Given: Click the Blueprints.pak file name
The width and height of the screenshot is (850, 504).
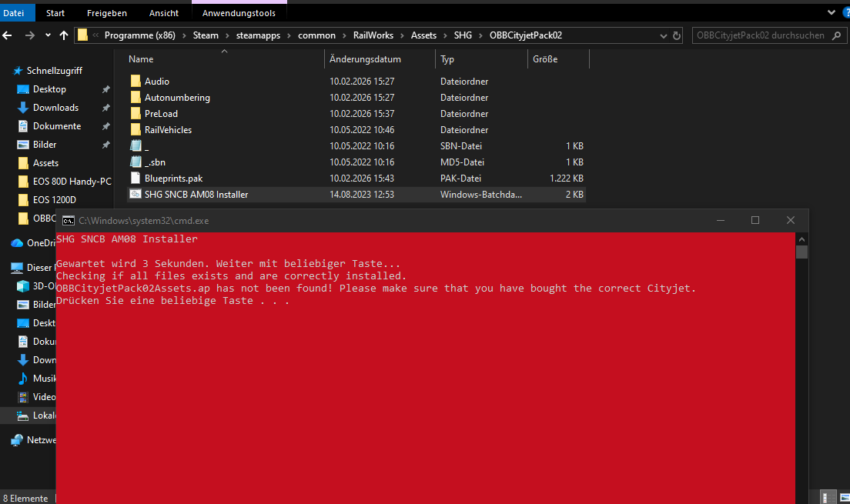Looking at the screenshot, I should (173, 179).
